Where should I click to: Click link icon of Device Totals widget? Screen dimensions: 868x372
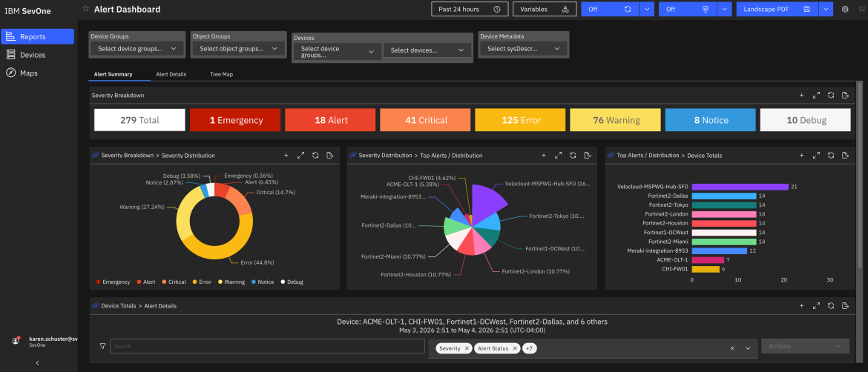[x=611, y=156]
